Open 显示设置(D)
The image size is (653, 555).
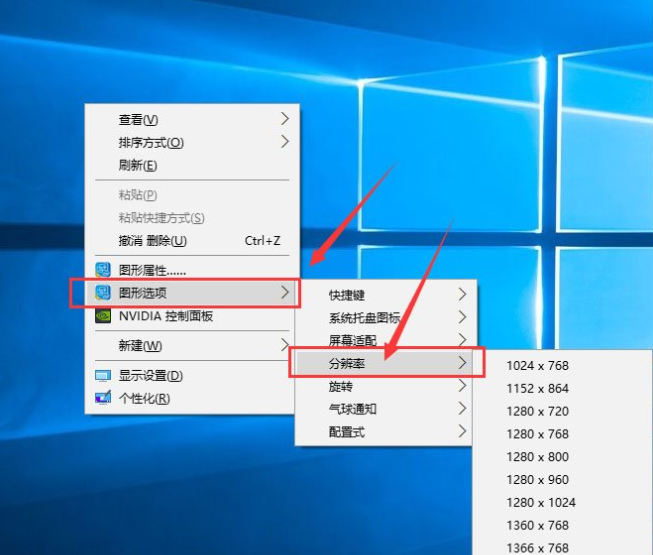[192, 376]
